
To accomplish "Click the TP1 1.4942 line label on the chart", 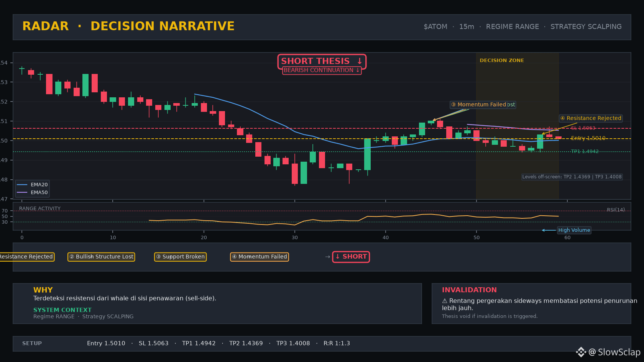I will [x=585, y=152].
